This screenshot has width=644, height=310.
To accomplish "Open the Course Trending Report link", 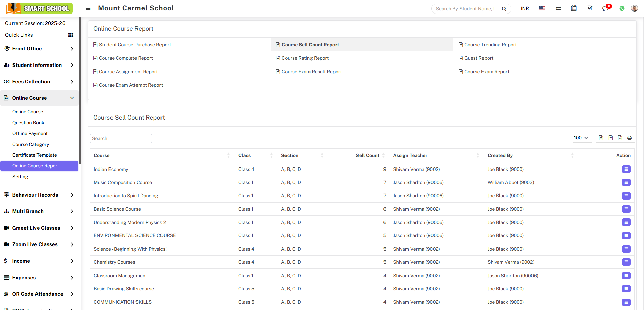I will (490, 45).
